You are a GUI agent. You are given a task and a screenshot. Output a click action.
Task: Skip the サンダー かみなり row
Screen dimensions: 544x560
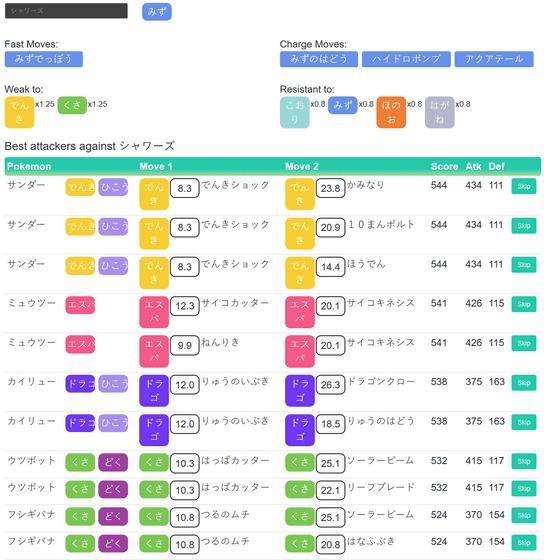point(524,186)
